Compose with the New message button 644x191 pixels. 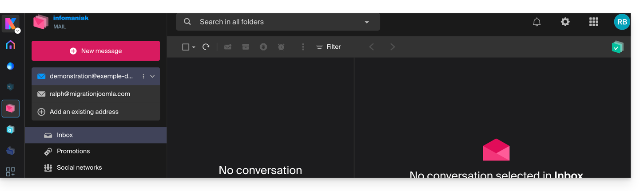pos(95,51)
